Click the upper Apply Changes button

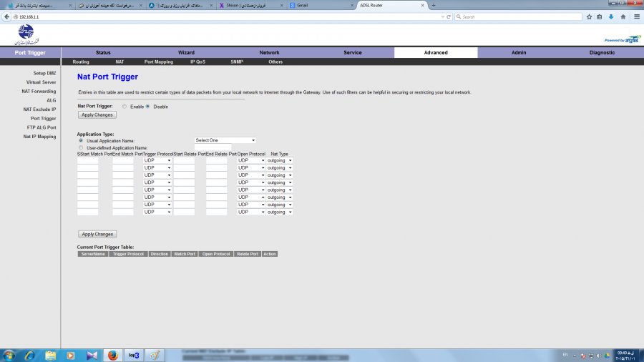(97, 115)
